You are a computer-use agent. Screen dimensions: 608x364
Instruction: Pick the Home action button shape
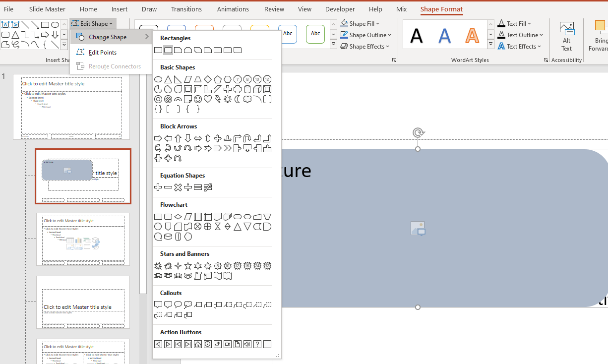pos(198,344)
